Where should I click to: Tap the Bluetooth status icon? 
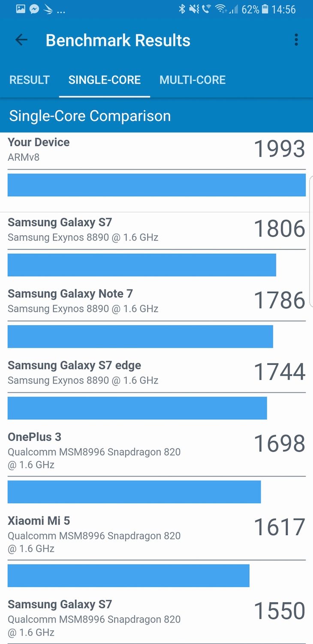(x=182, y=9)
